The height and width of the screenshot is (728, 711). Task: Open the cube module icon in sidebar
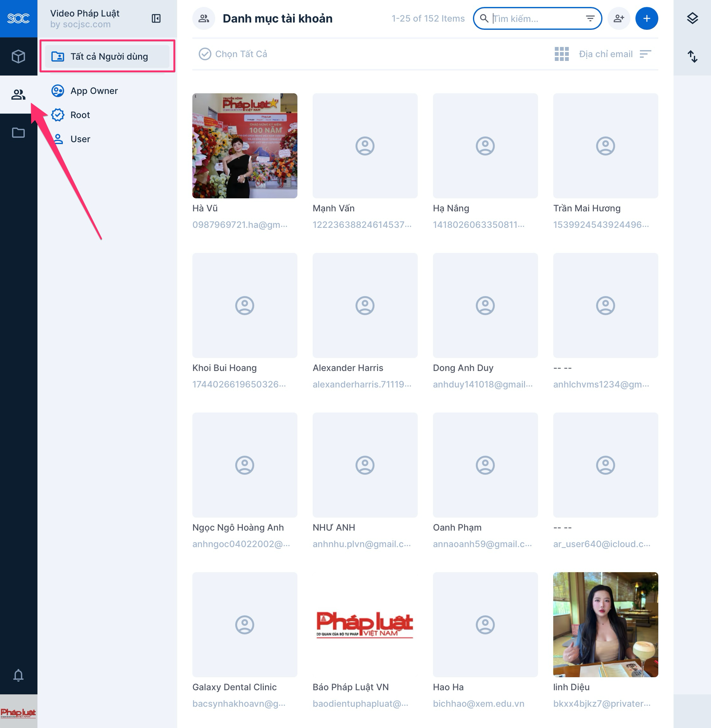pos(18,56)
